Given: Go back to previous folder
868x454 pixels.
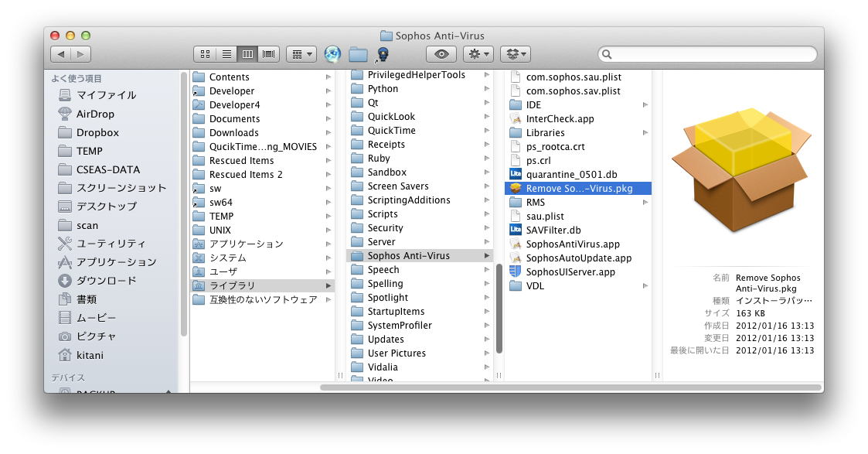Looking at the screenshot, I should (x=61, y=53).
